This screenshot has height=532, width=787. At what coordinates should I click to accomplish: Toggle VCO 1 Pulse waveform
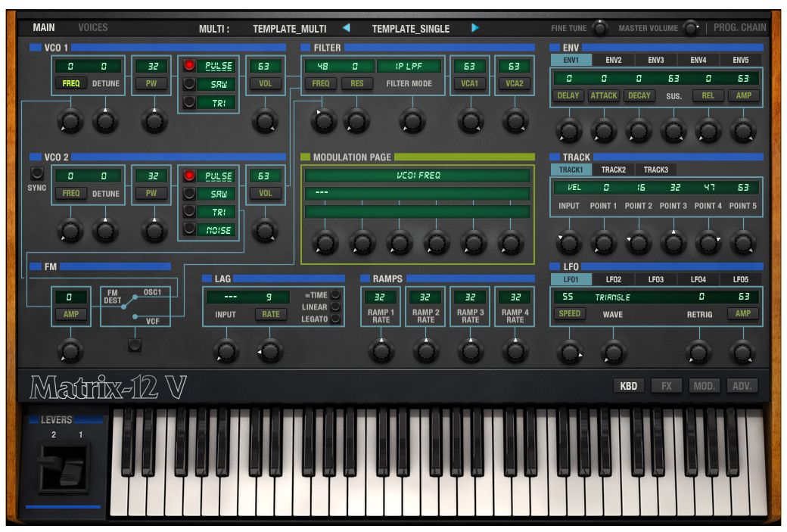189,66
